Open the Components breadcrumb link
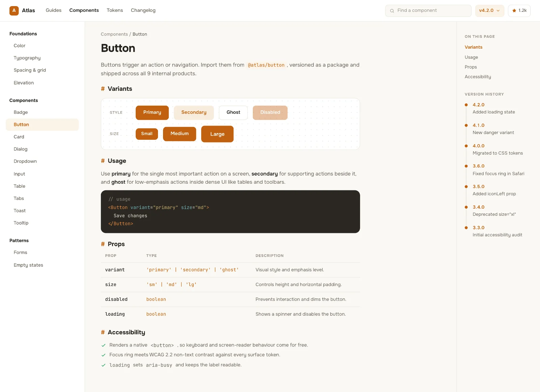Screen dimensions: 540x392 114,34
